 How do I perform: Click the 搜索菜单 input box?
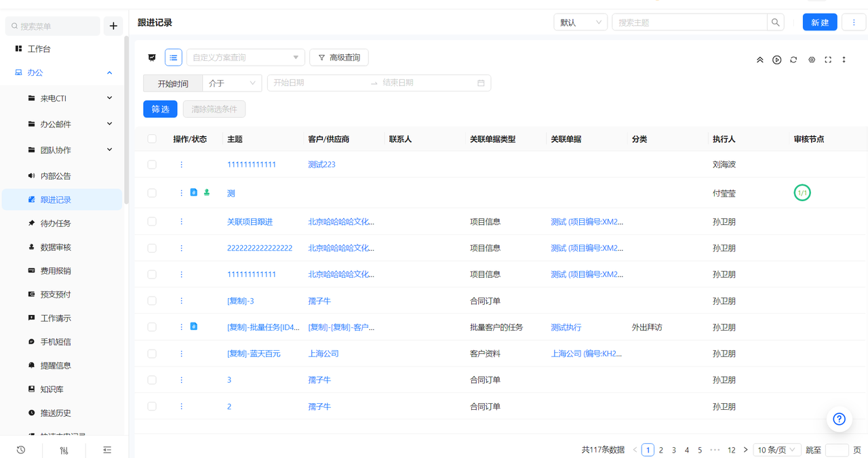click(x=53, y=26)
